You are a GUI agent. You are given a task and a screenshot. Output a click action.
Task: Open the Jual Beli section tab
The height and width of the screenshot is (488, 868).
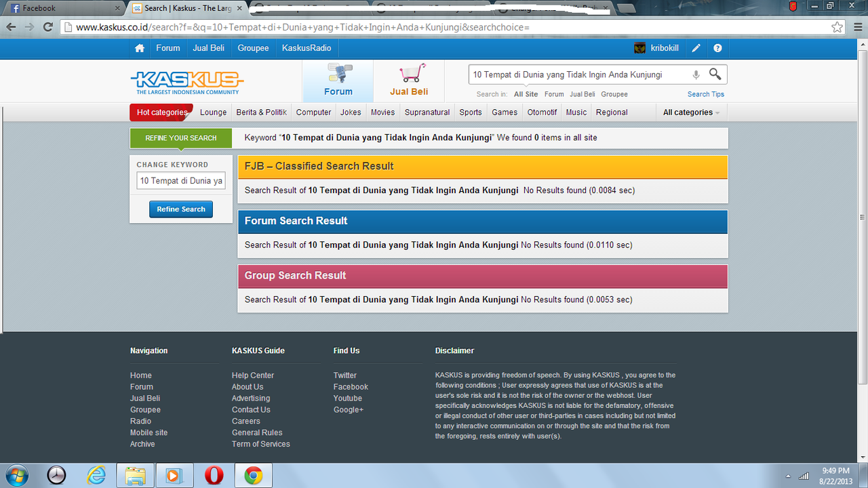[409, 81]
